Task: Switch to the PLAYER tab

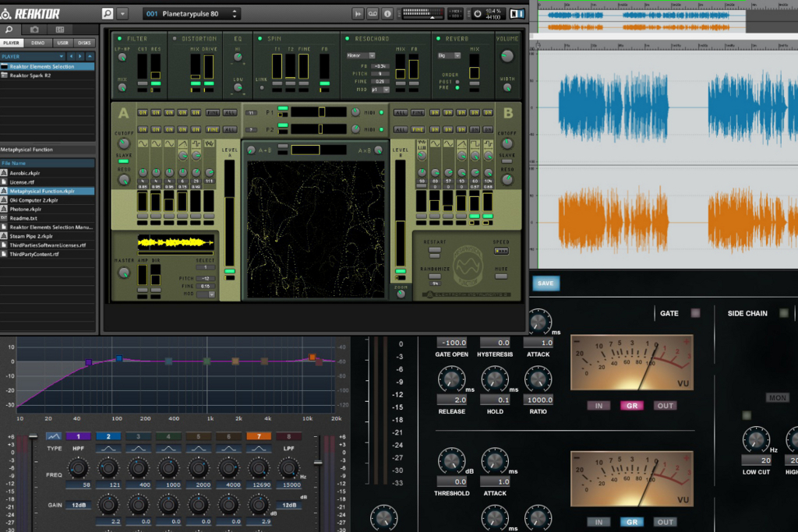Action: point(11,43)
